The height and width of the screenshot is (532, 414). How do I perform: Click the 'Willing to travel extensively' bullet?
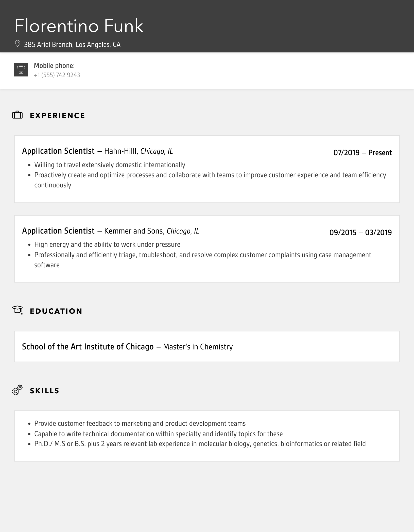[110, 165]
